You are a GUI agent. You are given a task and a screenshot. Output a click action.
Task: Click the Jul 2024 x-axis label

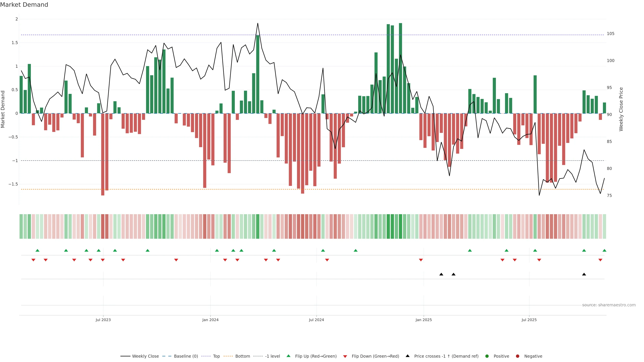(x=316, y=320)
